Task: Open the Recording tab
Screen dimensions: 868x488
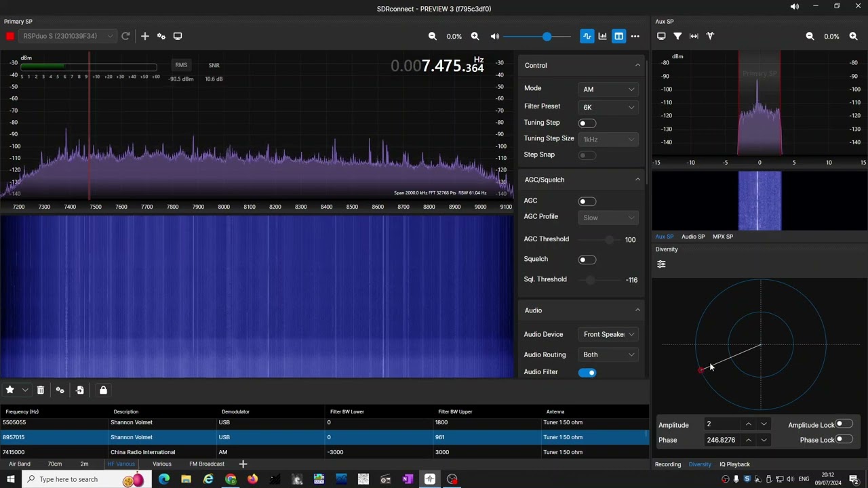Action: (x=668, y=464)
